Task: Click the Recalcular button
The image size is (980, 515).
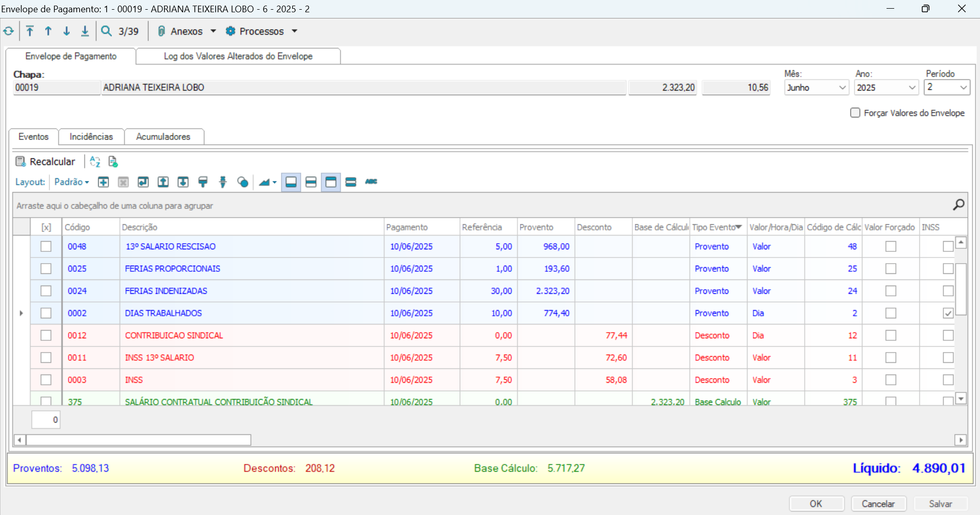Action: pos(45,161)
